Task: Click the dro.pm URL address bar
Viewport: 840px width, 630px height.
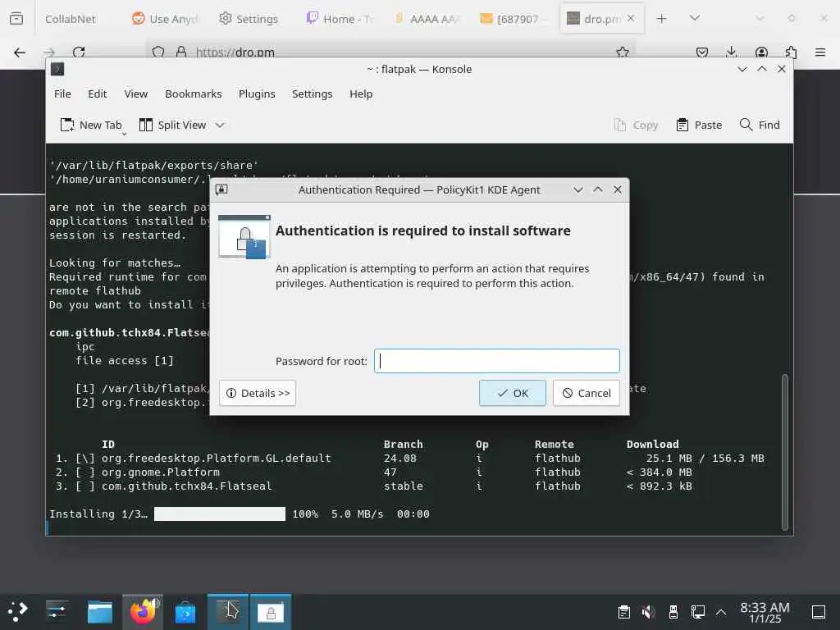Action: tap(390, 52)
